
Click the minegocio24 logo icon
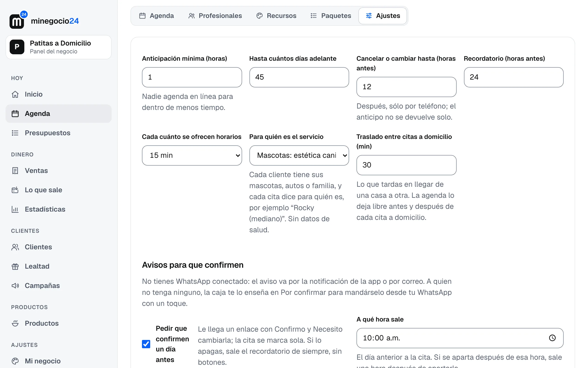click(x=18, y=20)
